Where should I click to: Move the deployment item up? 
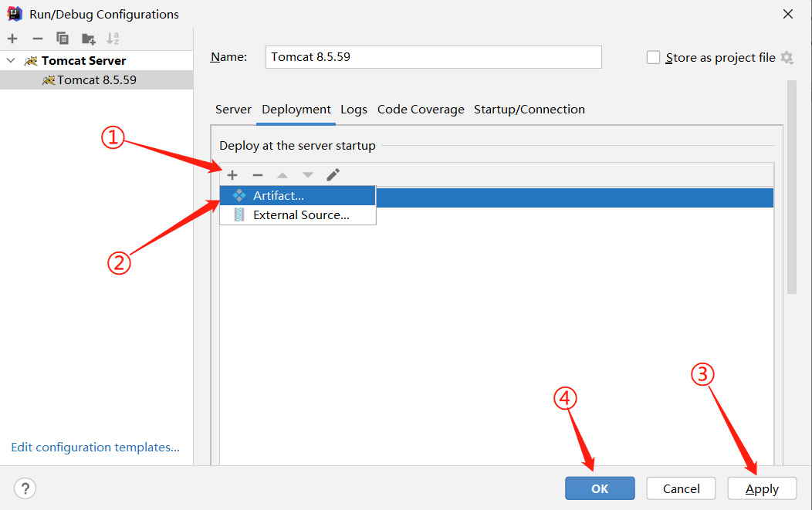click(283, 175)
